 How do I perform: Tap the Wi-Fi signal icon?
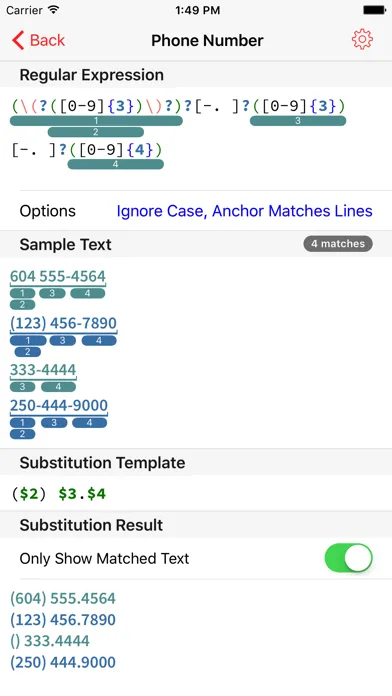click(54, 10)
